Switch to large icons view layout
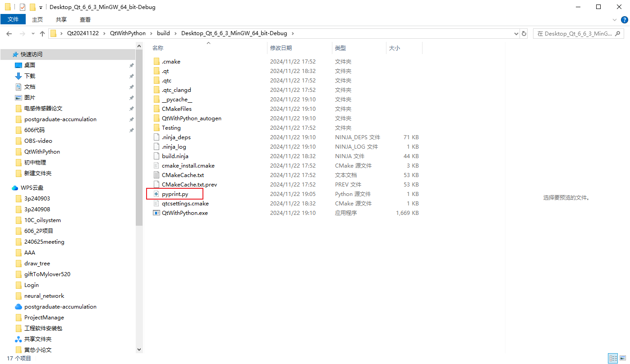 pos(622,359)
